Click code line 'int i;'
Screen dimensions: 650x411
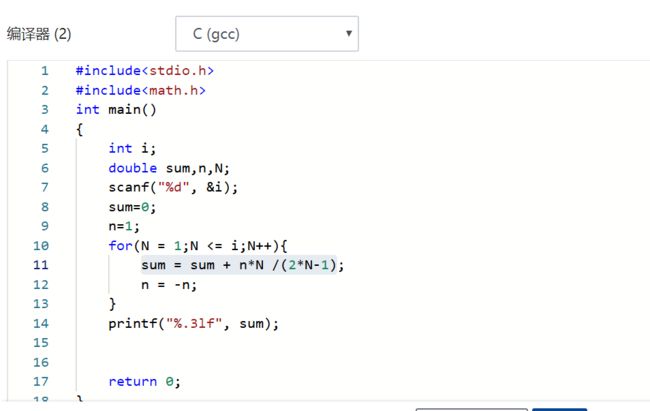tap(132, 148)
